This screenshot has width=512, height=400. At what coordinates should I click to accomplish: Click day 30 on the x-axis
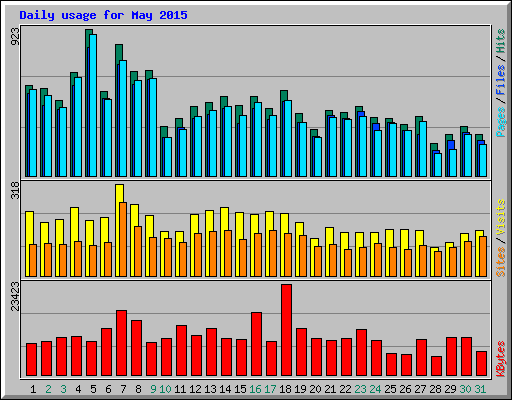(465, 389)
